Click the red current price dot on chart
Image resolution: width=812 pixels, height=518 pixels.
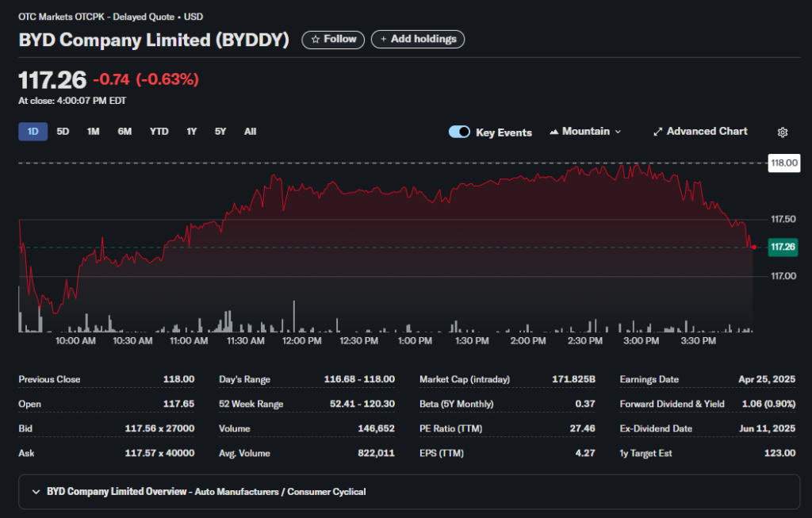tap(753, 247)
